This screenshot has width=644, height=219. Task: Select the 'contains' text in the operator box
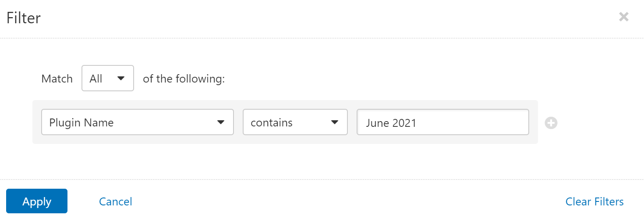click(272, 122)
